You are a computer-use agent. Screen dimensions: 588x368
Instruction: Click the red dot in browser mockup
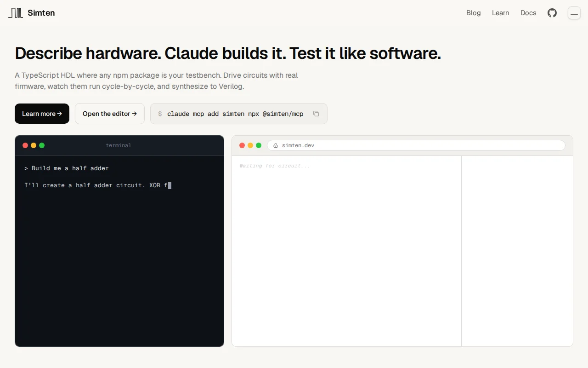pyautogui.click(x=242, y=145)
